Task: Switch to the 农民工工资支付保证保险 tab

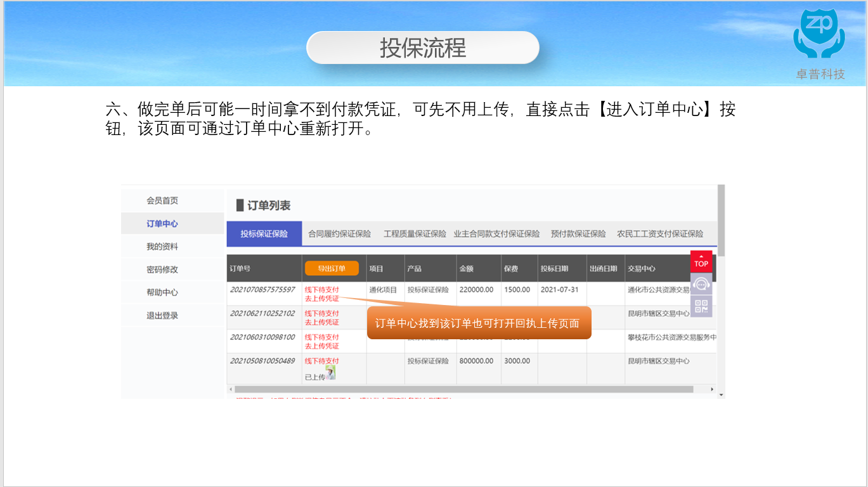Action: click(660, 234)
